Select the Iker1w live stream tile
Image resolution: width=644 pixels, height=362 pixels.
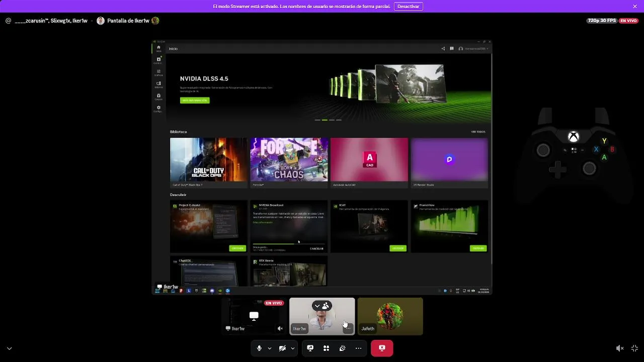[254, 316]
